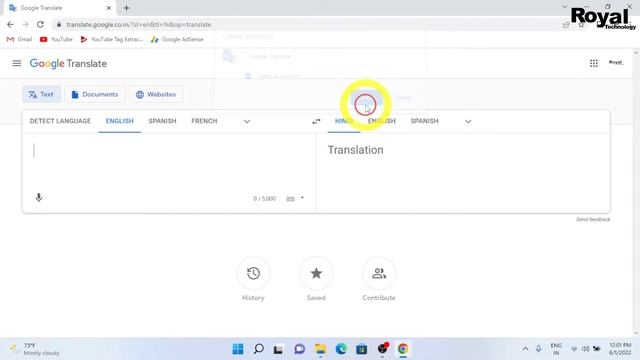Select English as source language
Image resolution: width=640 pixels, height=360 pixels.
coord(120,121)
